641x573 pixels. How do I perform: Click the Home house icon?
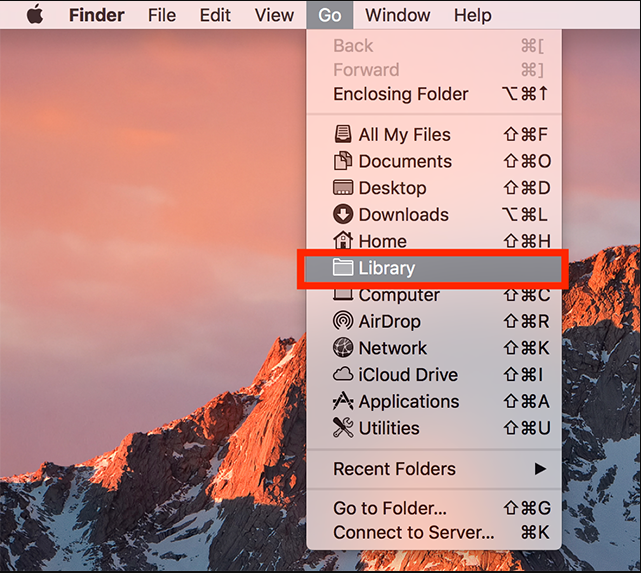pos(343,240)
